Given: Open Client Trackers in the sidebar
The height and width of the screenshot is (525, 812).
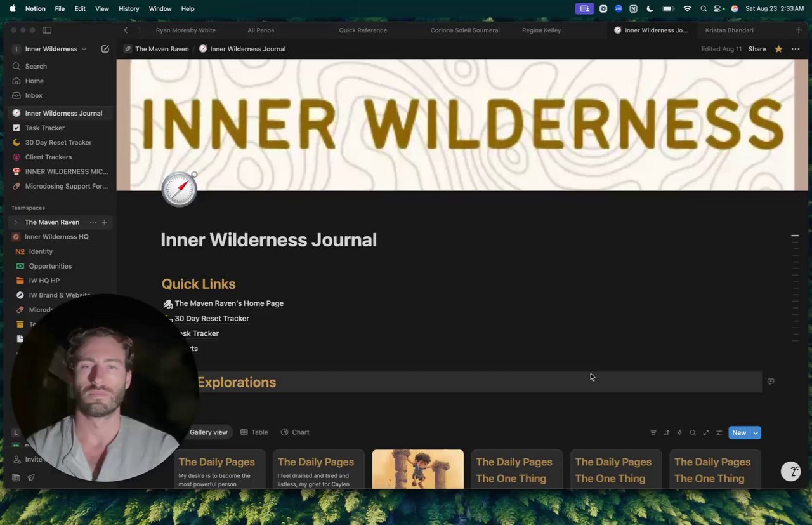Looking at the screenshot, I should point(48,157).
